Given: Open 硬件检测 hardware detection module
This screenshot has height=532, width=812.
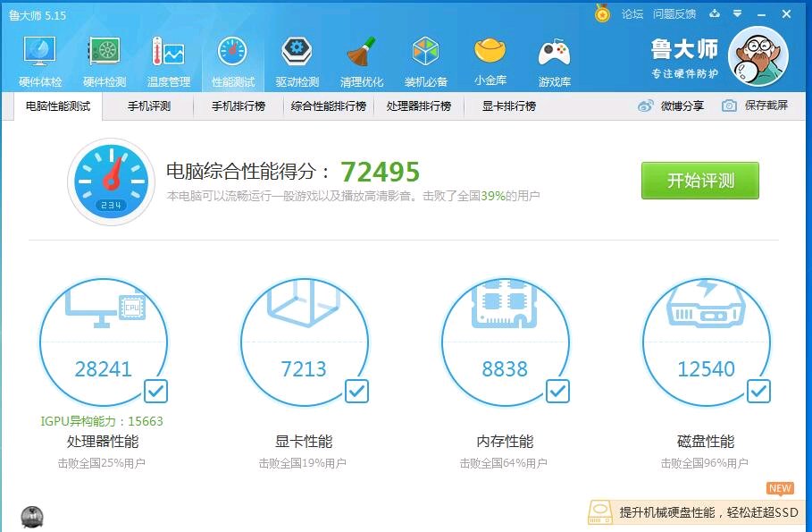Looking at the screenshot, I should (105, 63).
